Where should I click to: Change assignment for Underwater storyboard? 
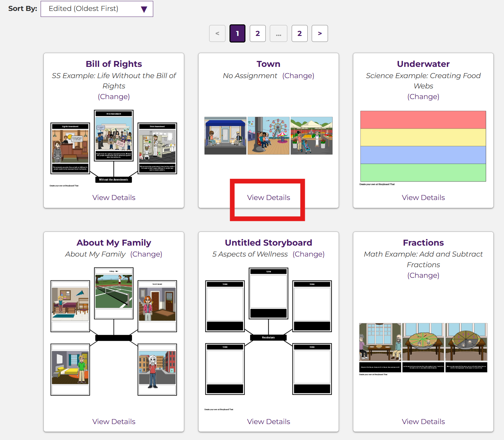tap(423, 97)
